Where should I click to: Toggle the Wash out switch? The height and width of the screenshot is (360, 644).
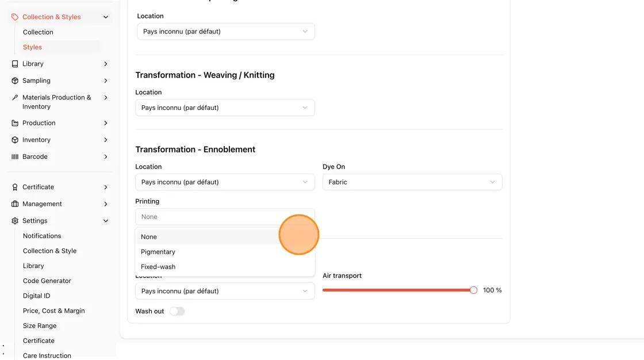[177, 311]
